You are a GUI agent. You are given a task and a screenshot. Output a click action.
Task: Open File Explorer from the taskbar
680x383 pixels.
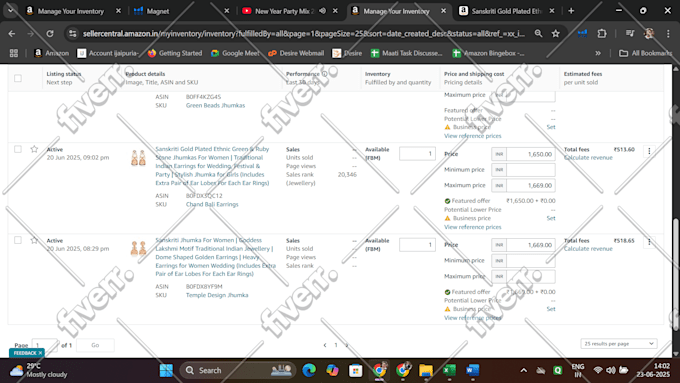point(426,370)
